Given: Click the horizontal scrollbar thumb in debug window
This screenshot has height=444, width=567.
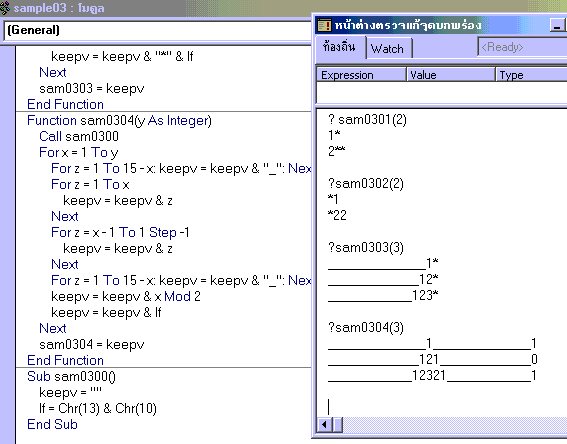Looking at the screenshot, I should 337,424.
